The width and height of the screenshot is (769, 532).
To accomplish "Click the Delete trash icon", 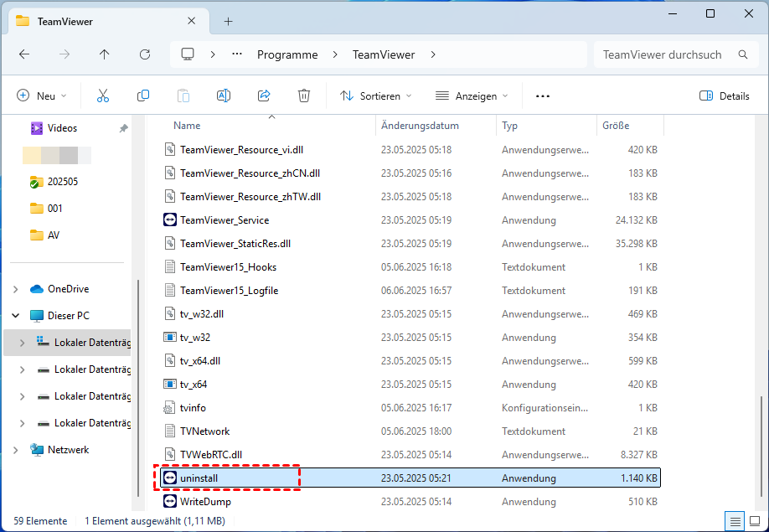I will [304, 96].
